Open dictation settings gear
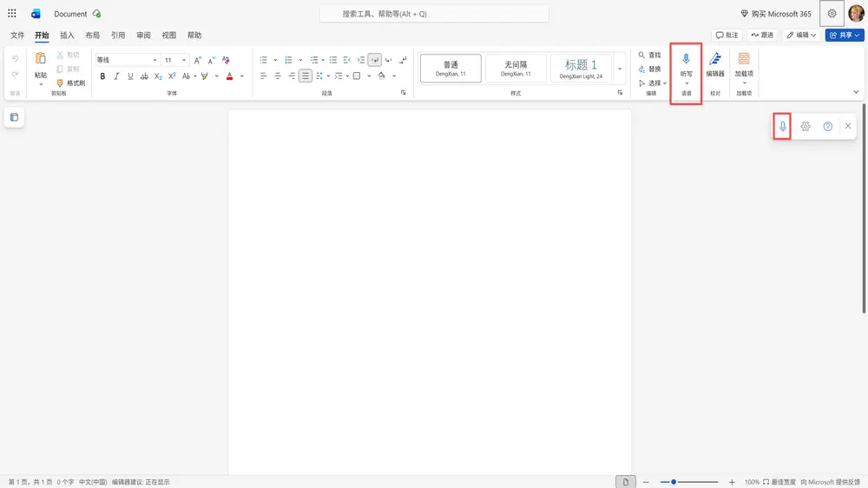This screenshot has width=868, height=488. pyautogui.click(x=806, y=126)
